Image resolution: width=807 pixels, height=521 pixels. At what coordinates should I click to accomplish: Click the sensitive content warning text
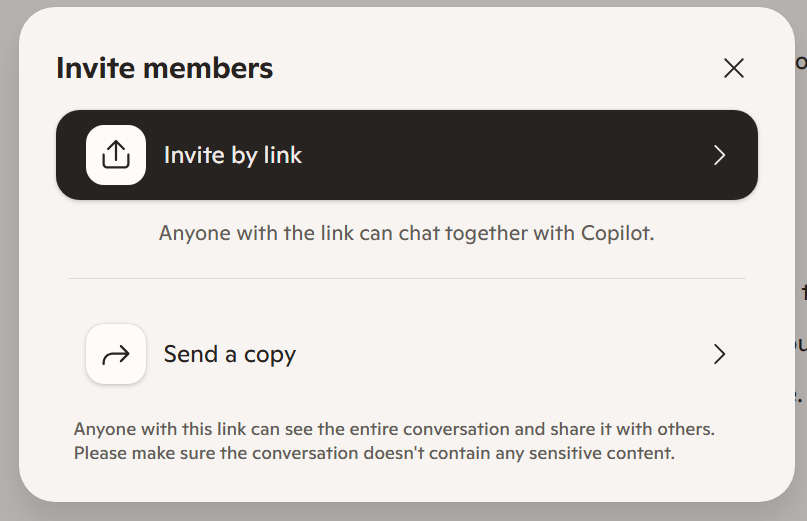tap(374, 453)
